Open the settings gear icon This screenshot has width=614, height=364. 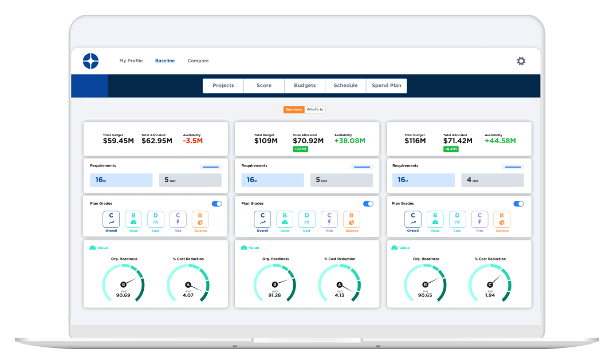coord(521,61)
